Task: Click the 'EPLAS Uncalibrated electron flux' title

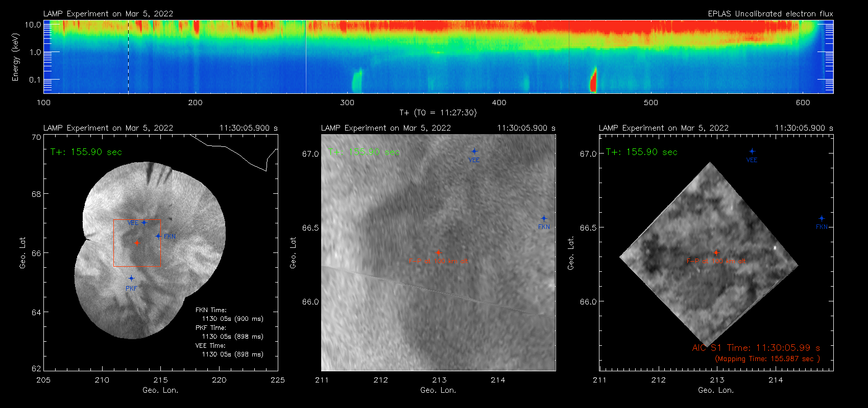Action: (770, 14)
